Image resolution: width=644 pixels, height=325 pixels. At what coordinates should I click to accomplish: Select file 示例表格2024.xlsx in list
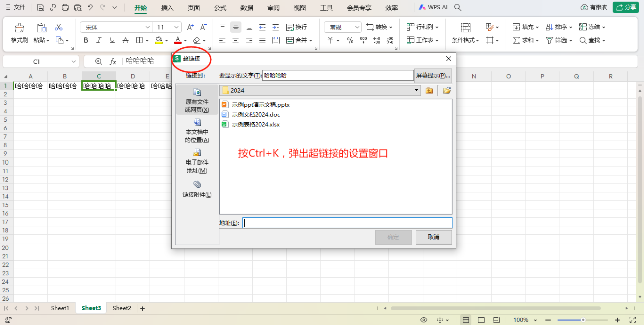[251, 124]
